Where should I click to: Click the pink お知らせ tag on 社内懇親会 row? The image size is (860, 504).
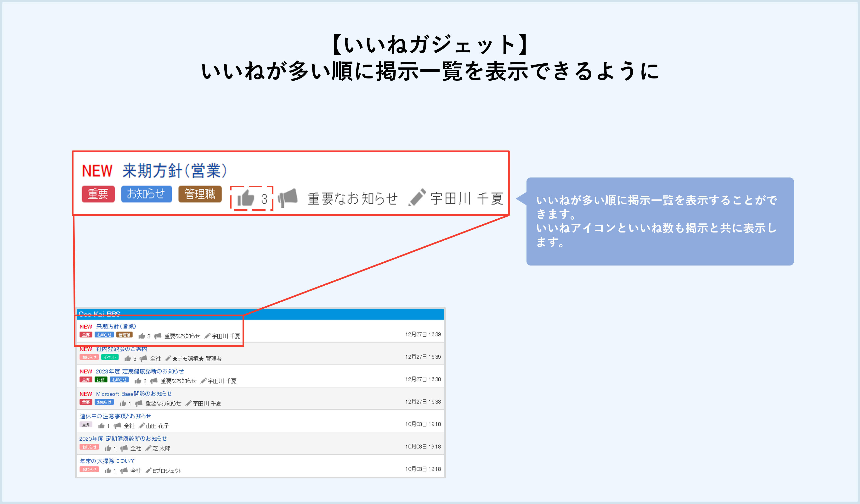[x=89, y=357]
